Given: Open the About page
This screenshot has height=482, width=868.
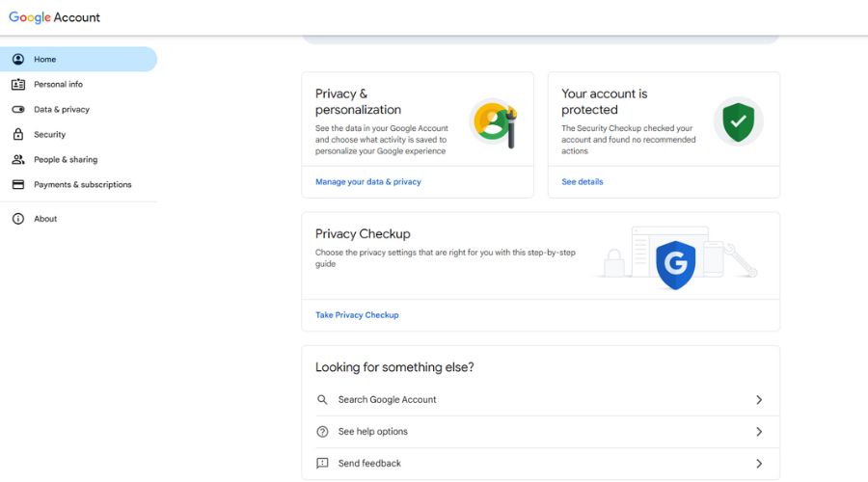Looking at the screenshot, I should 79,219.
